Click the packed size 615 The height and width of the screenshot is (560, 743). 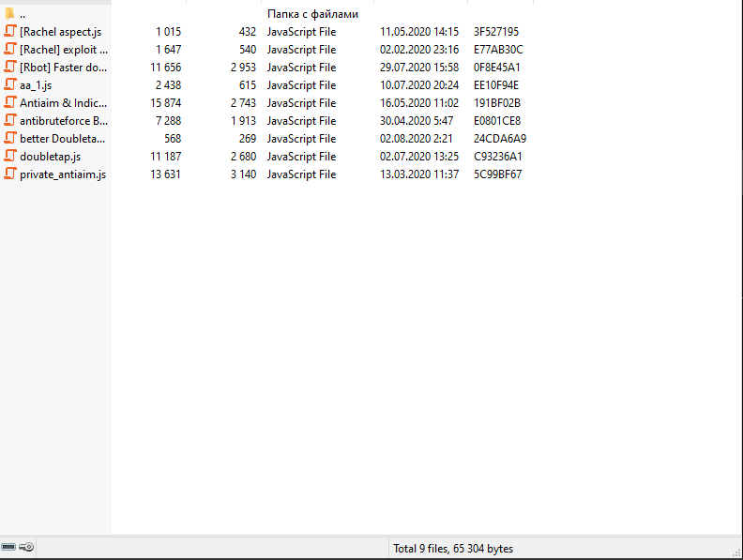point(248,85)
